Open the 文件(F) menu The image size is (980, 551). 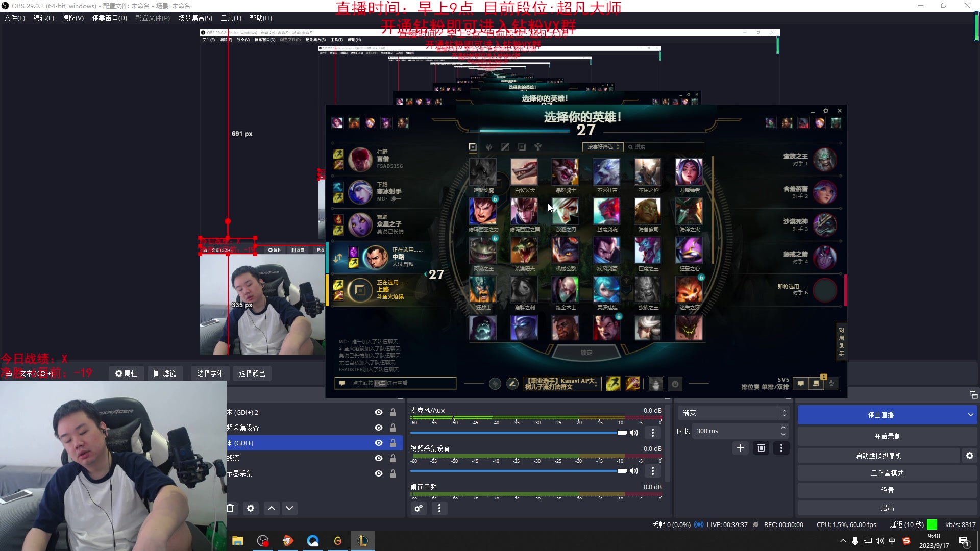(x=15, y=18)
